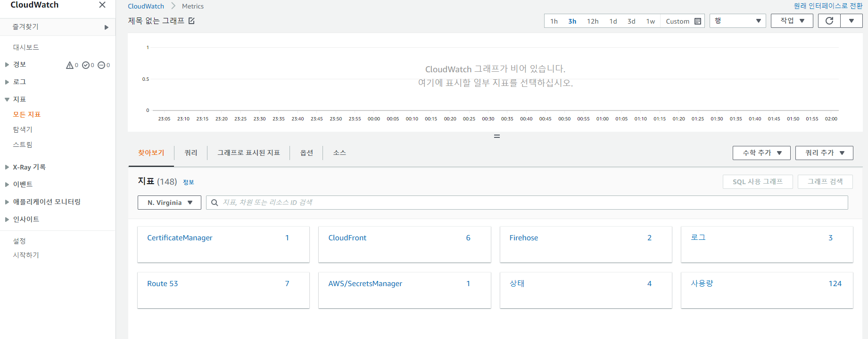The image size is (868, 339).
Task: Open the CloudFront namespace card
Action: click(x=405, y=244)
